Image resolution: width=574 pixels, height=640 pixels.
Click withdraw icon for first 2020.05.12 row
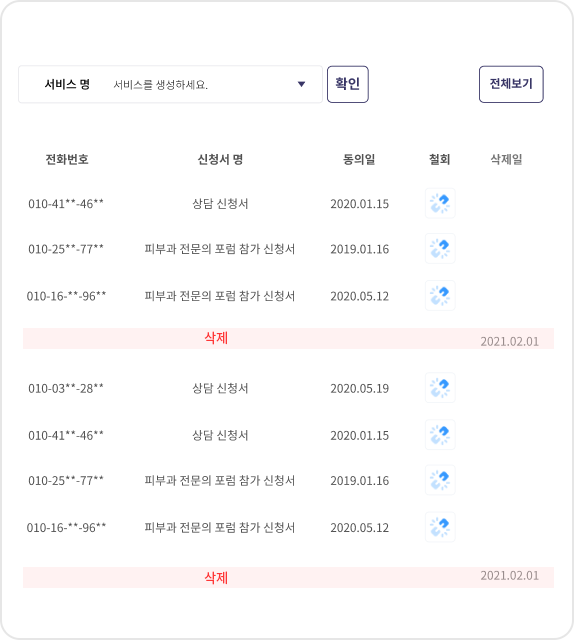[x=440, y=296]
